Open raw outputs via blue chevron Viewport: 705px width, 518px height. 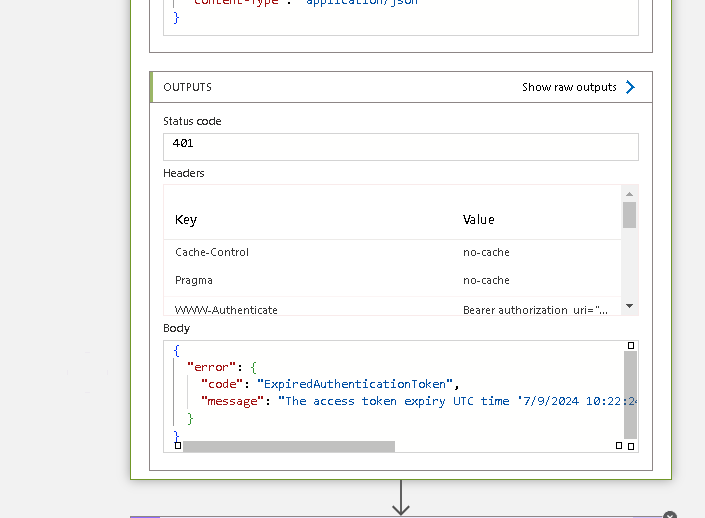click(630, 87)
